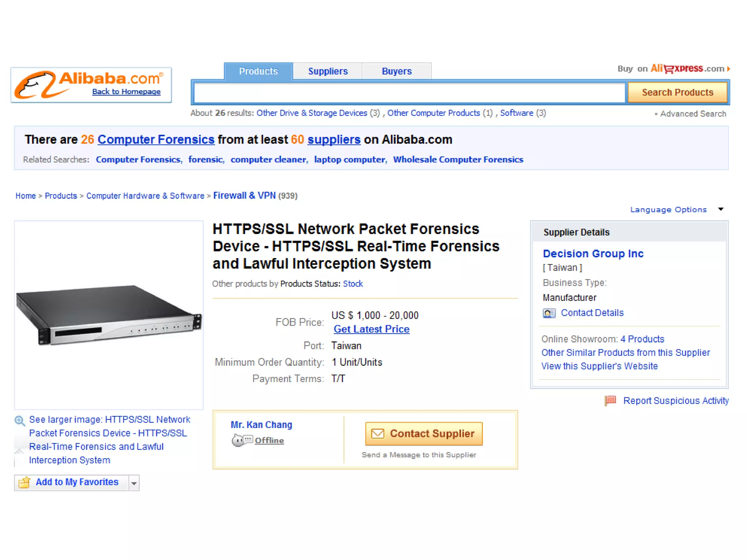This screenshot has height=560, width=747.
Task: Click the Contact Details card icon
Action: (x=549, y=313)
